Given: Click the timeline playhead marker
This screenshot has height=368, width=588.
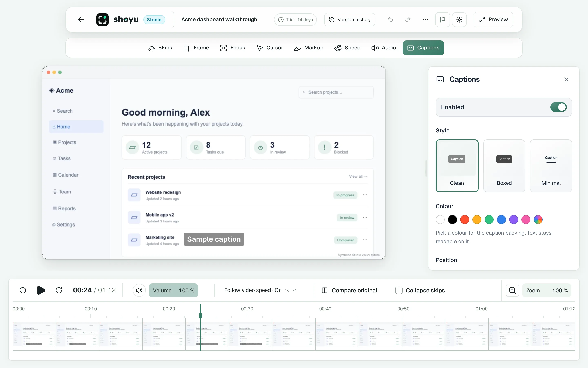Looking at the screenshot, I should pyautogui.click(x=200, y=316).
